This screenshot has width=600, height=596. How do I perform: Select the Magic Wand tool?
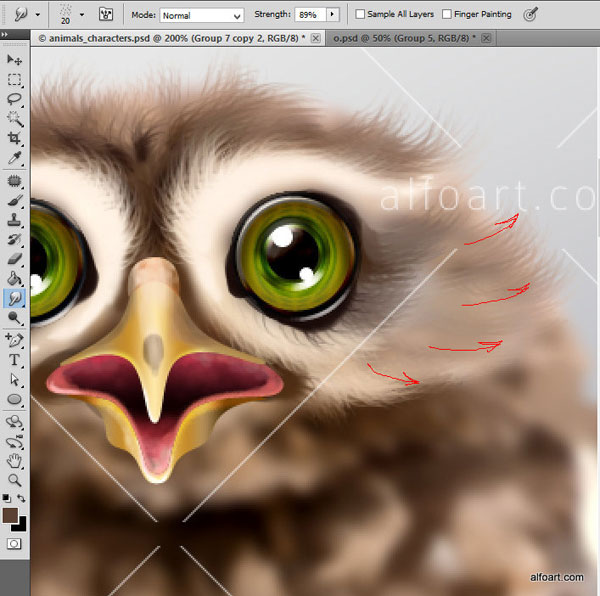[x=15, y=119]
